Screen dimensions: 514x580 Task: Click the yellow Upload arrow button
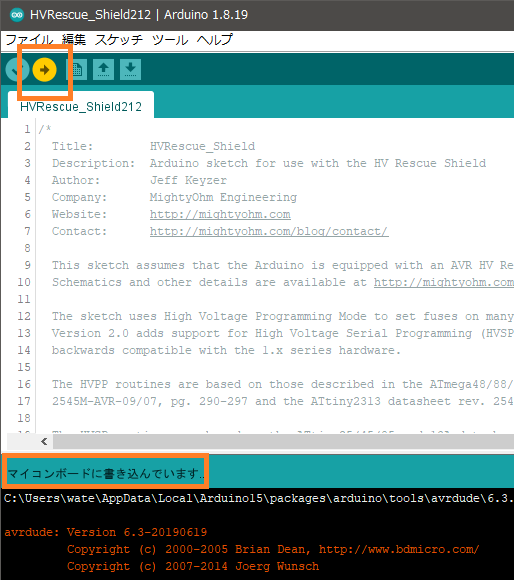point(44,70)
